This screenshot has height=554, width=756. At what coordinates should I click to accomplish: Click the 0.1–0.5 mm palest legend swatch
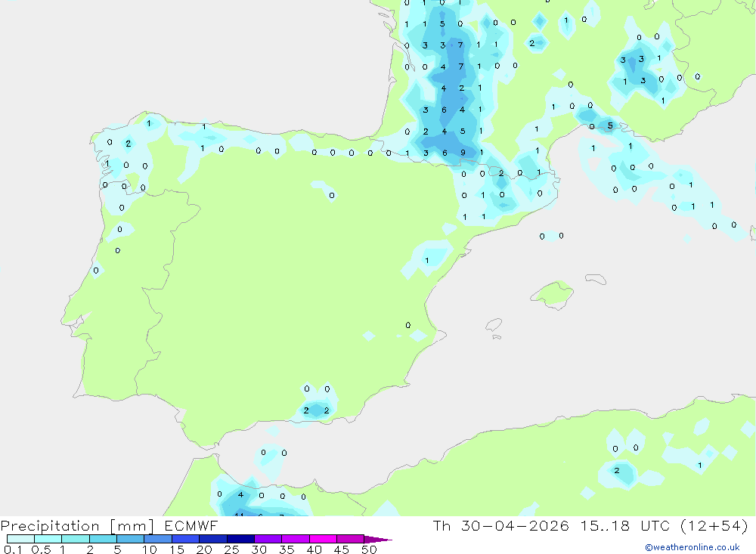(x=20, y=539)
